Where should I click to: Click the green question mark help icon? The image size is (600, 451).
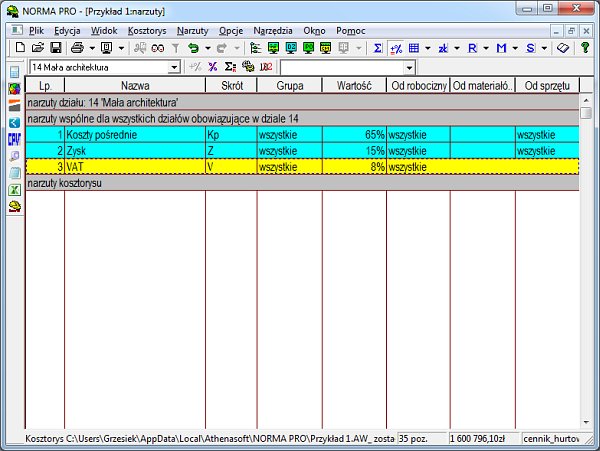[585, 48]
